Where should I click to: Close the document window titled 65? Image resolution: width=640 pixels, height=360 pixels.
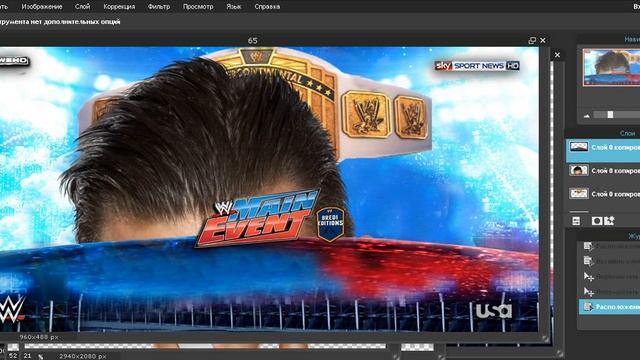[x=543, y=40]
